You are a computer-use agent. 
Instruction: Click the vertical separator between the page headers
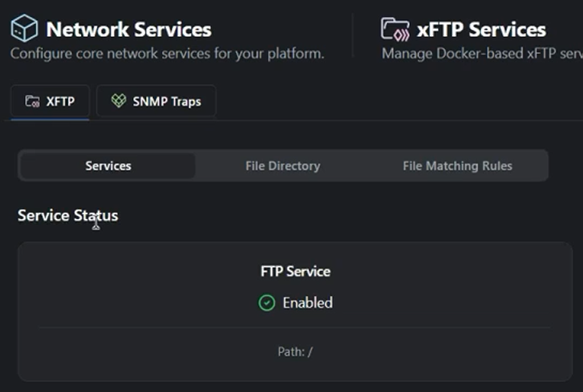(352, 36)
